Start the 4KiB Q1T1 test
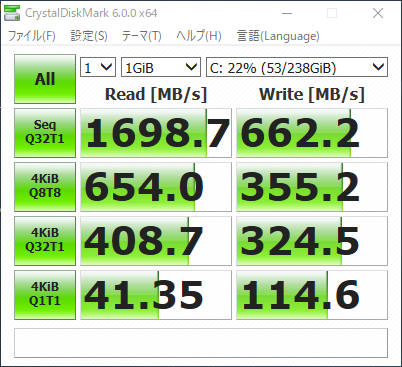This screenshot has width=402, height=367. pyautogui.click(x=45, y=295)
